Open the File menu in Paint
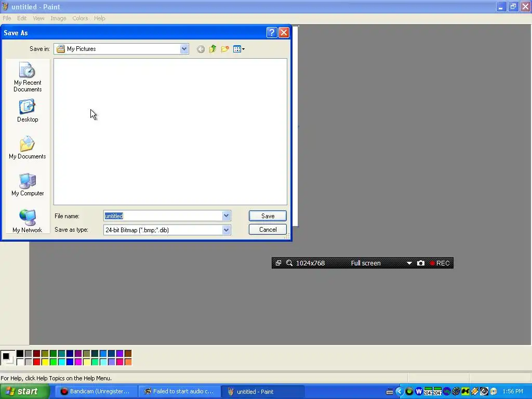This screenshot has height=399, width=532. coord(7,18)
